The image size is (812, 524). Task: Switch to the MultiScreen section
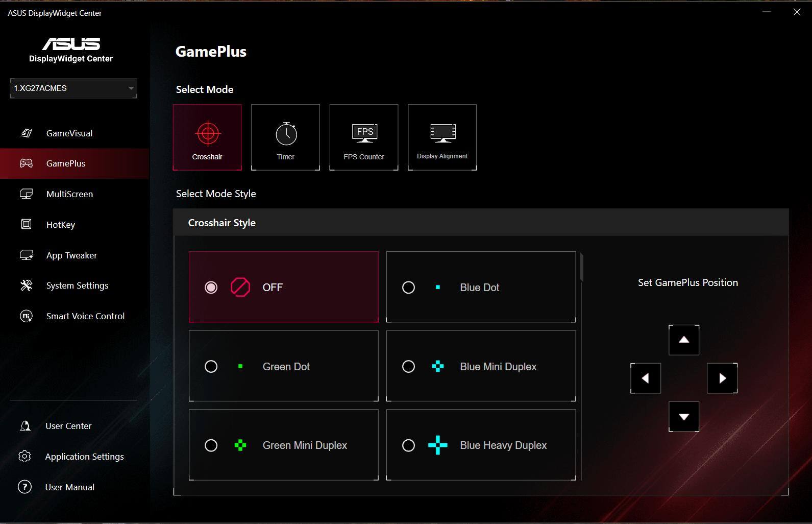[69, 194]
